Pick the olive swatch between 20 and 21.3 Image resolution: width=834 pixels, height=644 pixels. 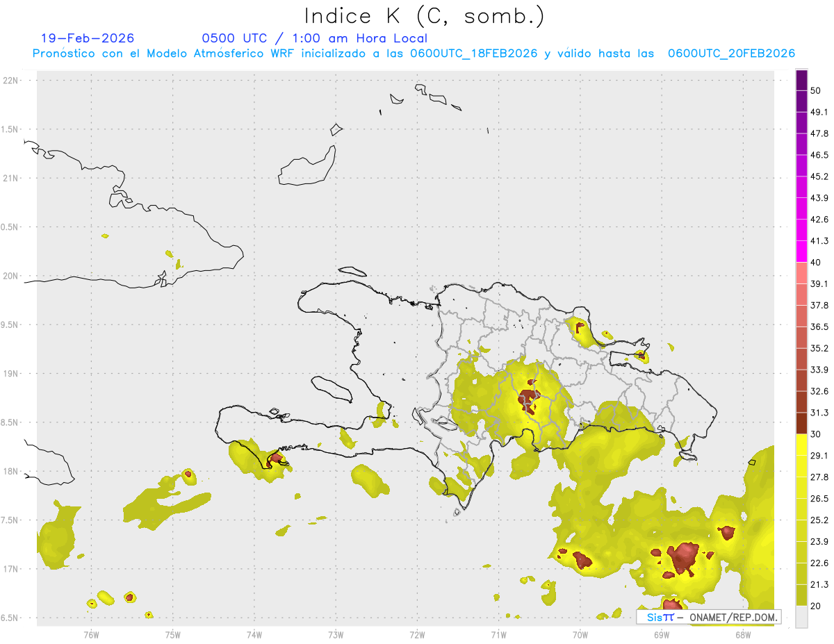801,595
